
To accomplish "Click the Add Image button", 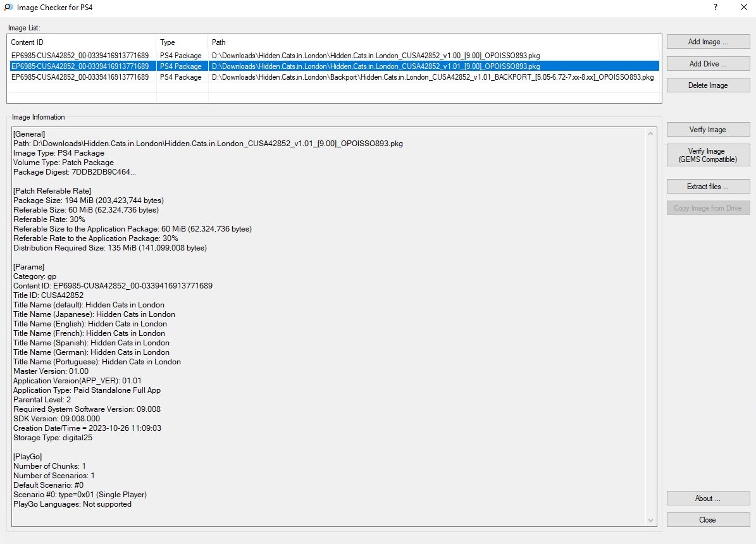I will point(708,42).
